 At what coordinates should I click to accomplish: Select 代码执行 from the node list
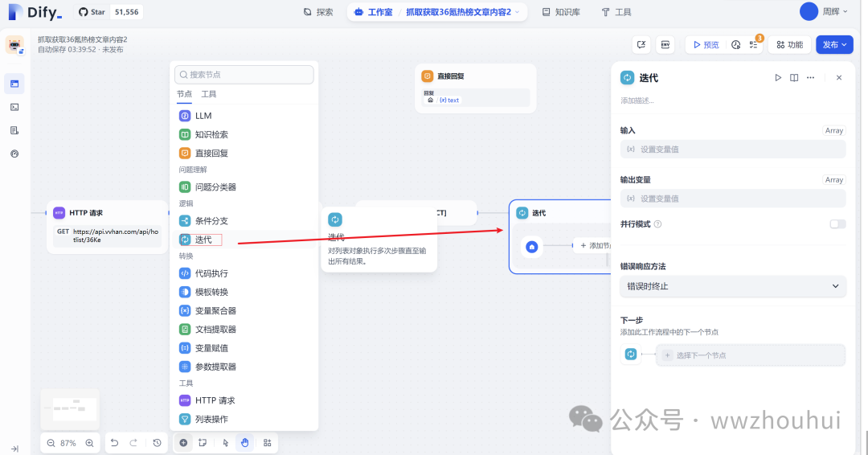click(211, 273)
